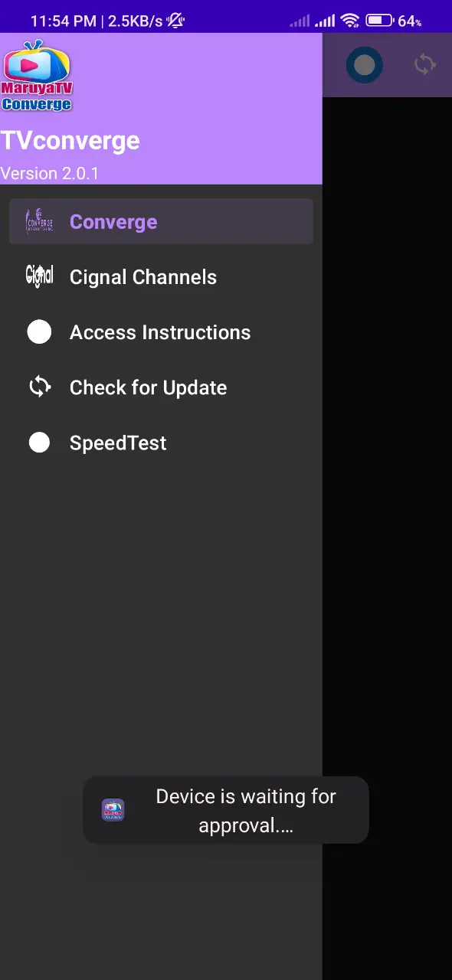This screenshot has width=452, height=980.
Task: Click the Access Instructions circle icon
Action: (x=39, y=332)
